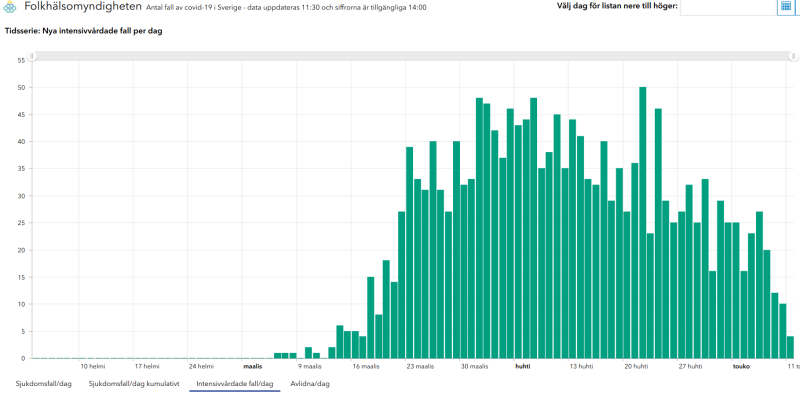Click the gray time-range scrollbar track
Viewport: 800px width, 393px height.
412,56
